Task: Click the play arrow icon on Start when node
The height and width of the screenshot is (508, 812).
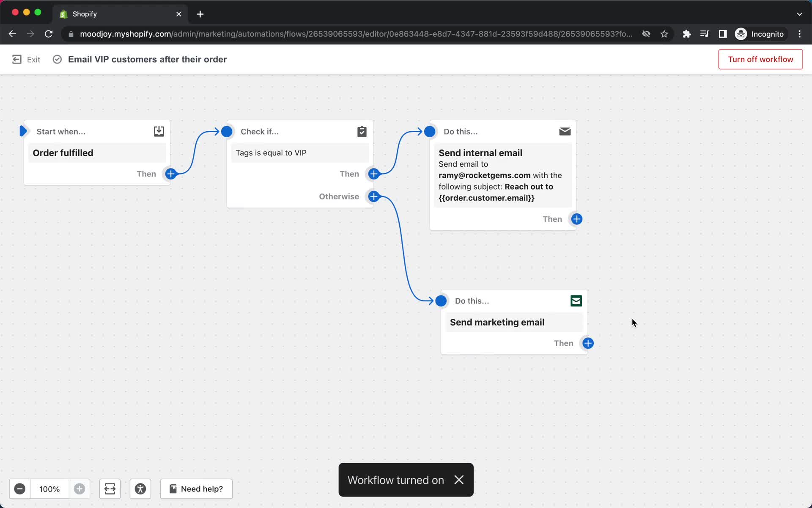Action: coord(23,130)
